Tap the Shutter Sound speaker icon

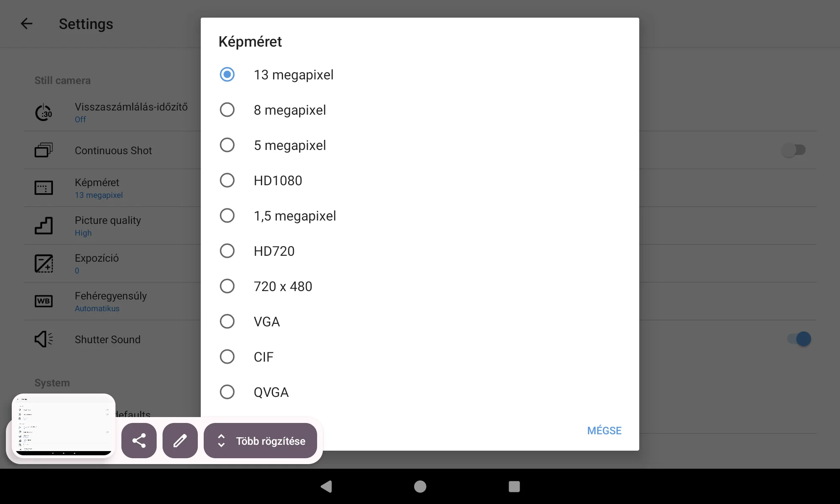pyautogui.click(x=44, y=339)
